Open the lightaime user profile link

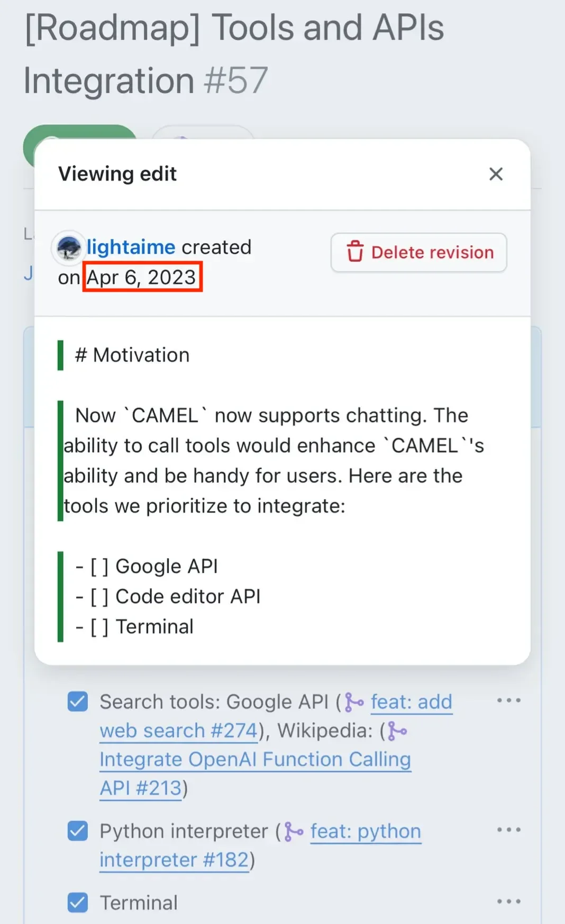(x=131, y=247)
